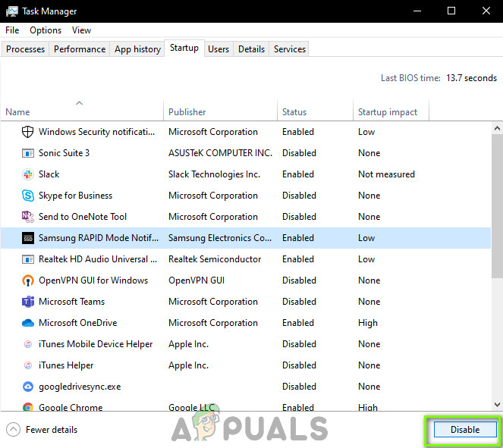Viewport: 503px width, 448px height.
Task: Switch to the Performance tab
Action: click(x=80, y=49)
